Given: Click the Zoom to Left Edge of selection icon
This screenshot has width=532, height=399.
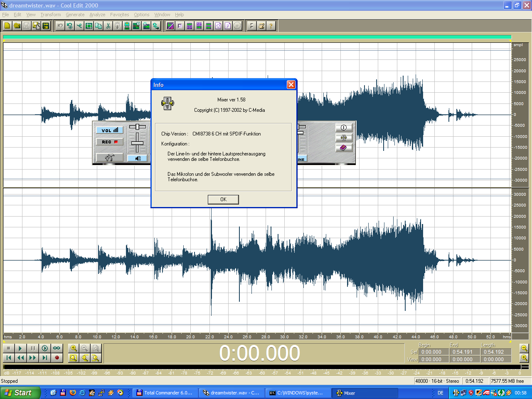Looking at the screenshot, I should (85, 358).
